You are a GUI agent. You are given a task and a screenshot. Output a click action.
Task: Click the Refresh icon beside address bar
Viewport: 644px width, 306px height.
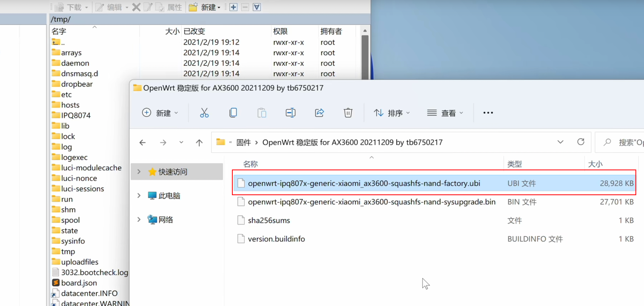click(x=580, y=142)
